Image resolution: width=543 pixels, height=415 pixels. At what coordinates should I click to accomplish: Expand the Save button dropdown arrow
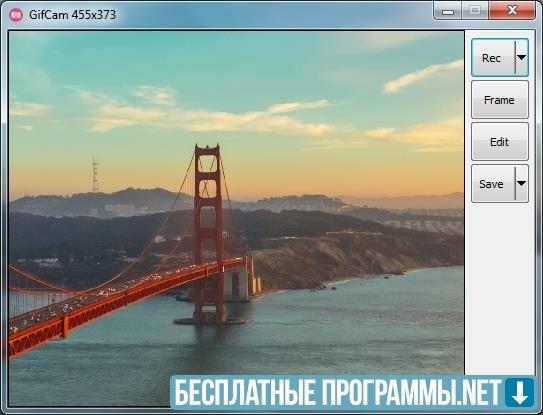pyautogui.click(x=522, y=184)
